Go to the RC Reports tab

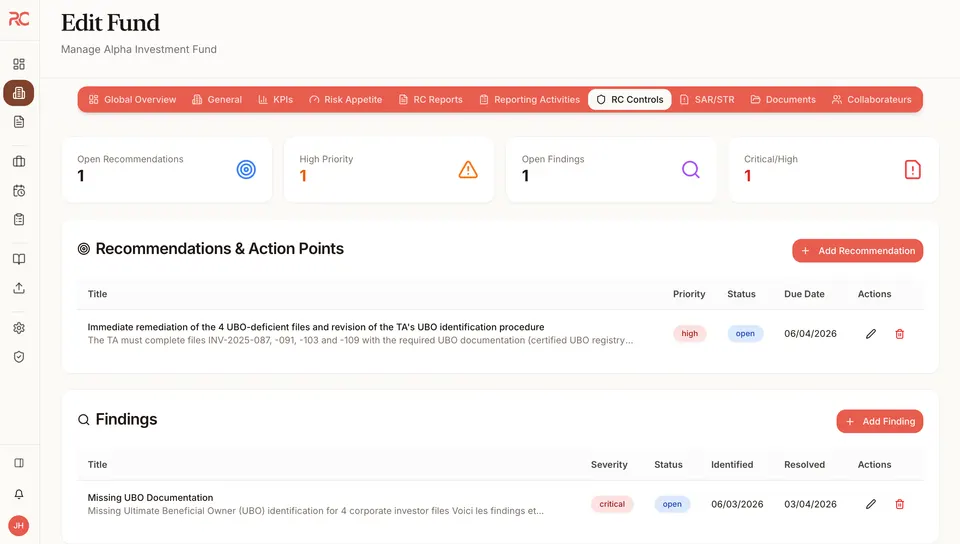pyautogui.click(x=430, y=100)
